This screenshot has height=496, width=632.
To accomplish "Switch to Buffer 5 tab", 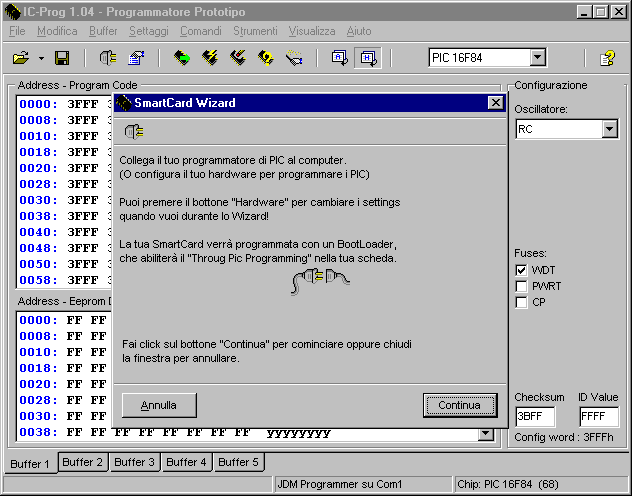I will click(x=238, y=462).
